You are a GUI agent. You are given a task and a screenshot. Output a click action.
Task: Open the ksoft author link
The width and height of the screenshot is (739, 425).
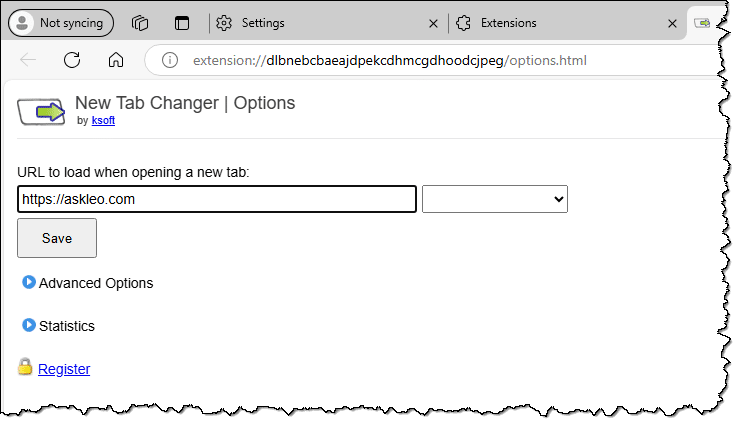[104, 121]
